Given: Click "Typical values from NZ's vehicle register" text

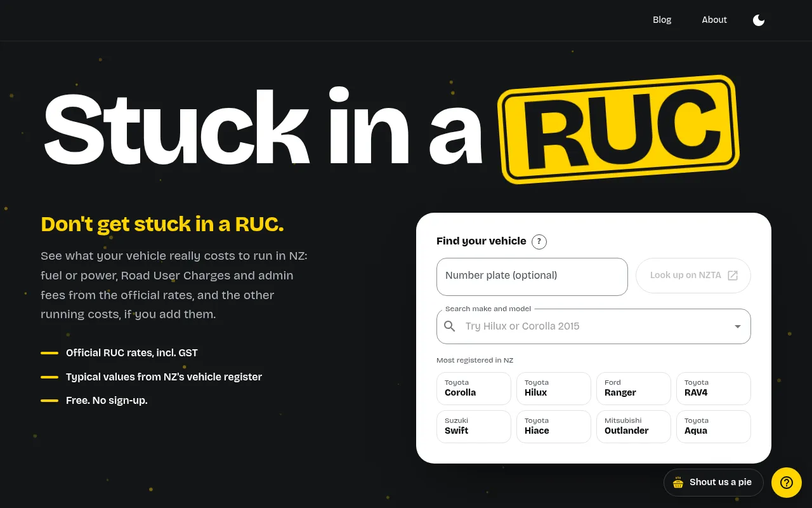Looking at the screenshot, I should pos(164,377).
